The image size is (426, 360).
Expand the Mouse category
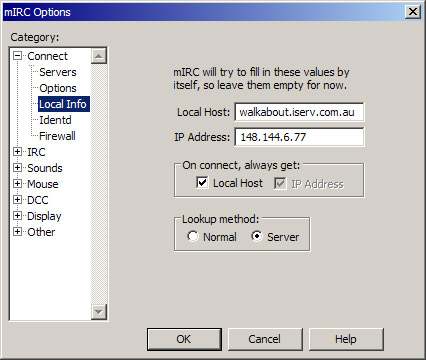pyautogui.click(x=17, y=184)
